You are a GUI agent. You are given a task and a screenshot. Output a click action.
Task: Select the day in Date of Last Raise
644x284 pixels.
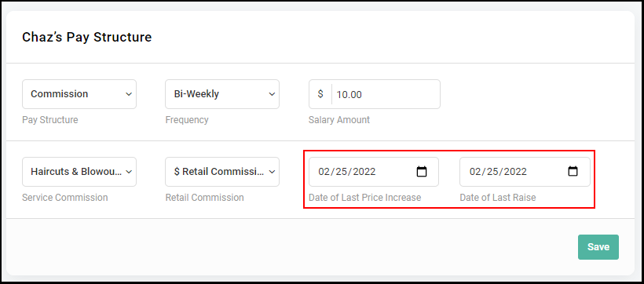pyautogui.click(x=492, y=172)
